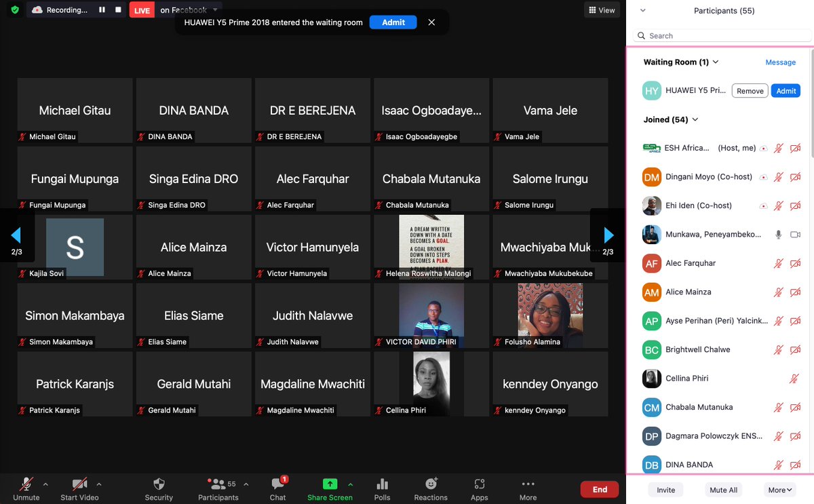Viewport: 814px width, 504px height.
Task: Click Alec Farquhar's video-off icon in list
Action: [x=796, y=263]
